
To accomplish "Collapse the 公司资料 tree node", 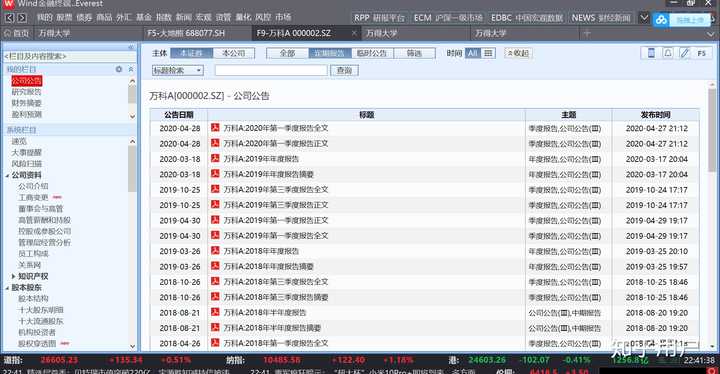I will pos(7,175).
